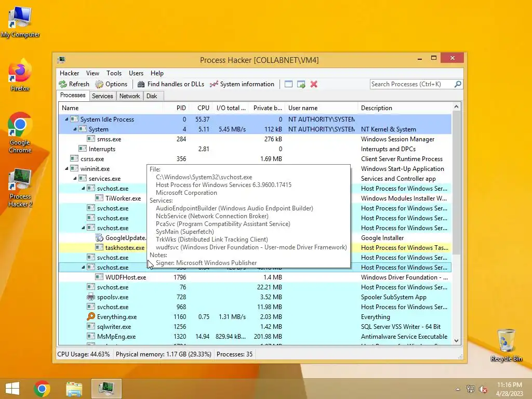Open Find handles or DLLs
This screenshot has width=532, height=399.
click(x=170, y=84)
